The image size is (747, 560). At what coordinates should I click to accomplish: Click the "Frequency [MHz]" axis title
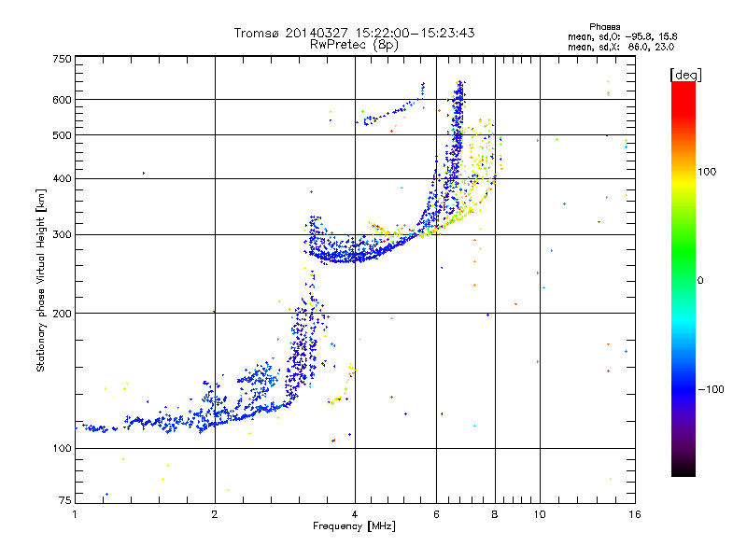pyautogui.click(x=354, y=526)
